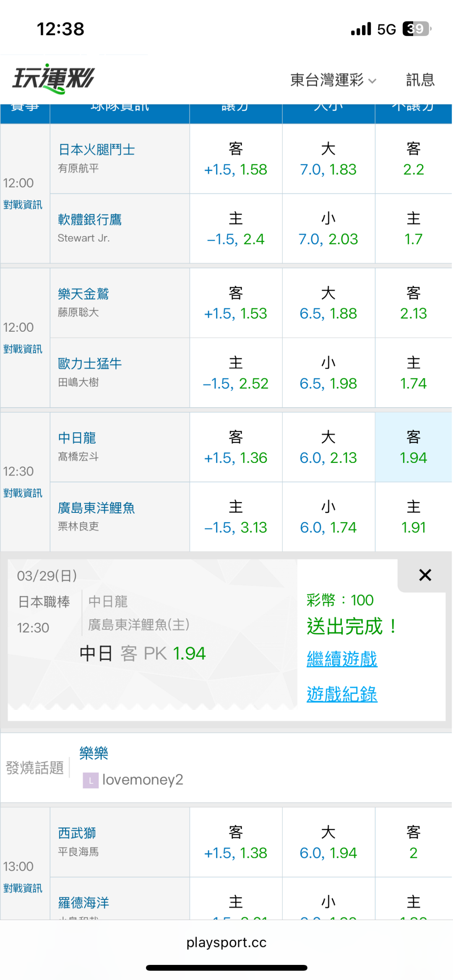This screenshot has height=980, width=453.
Task: Select 西武獅 客 2 no-handicap odds
Action: pyautogui.click(x=413, y=842)
